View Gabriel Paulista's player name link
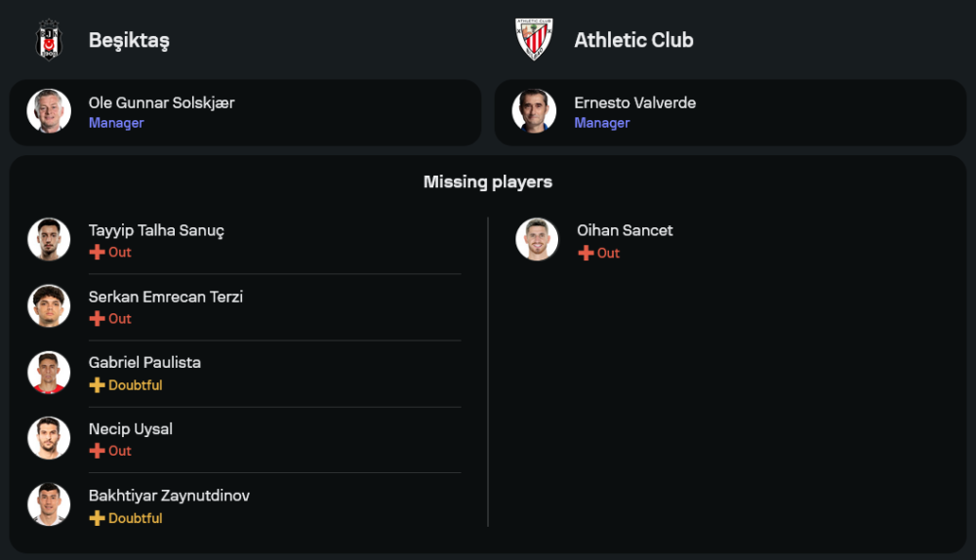 tap(144, 362)
